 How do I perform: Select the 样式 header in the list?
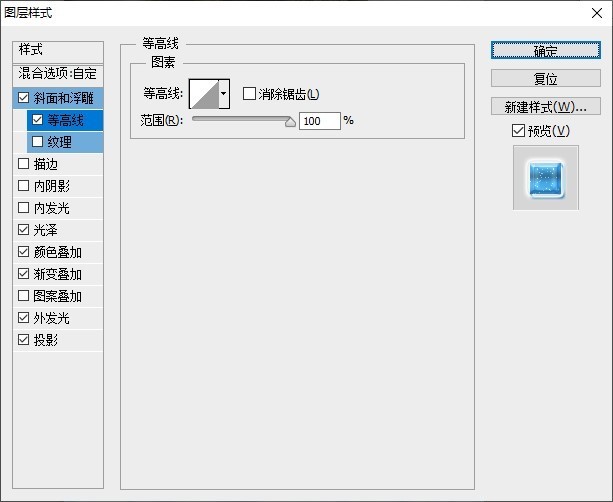59,50
